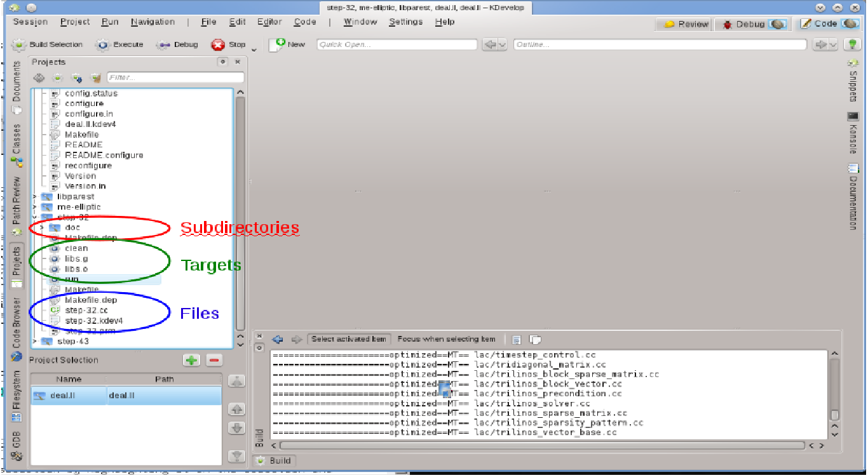Open the Konsole side panel

pos(853,135)
